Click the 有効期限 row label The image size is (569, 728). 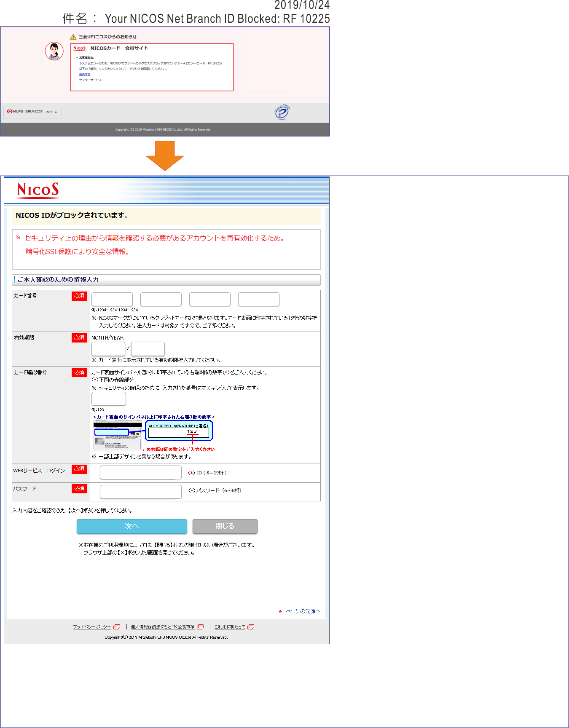click(24, 338)
